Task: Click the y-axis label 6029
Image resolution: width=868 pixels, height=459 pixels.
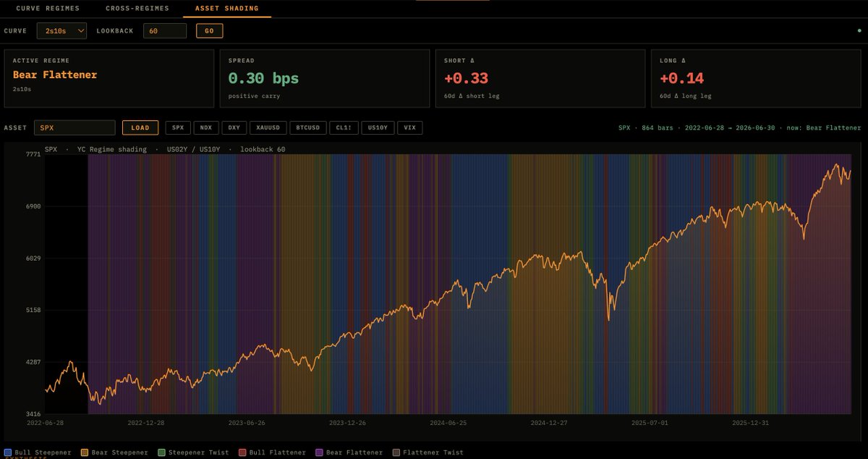Action: 33,258
